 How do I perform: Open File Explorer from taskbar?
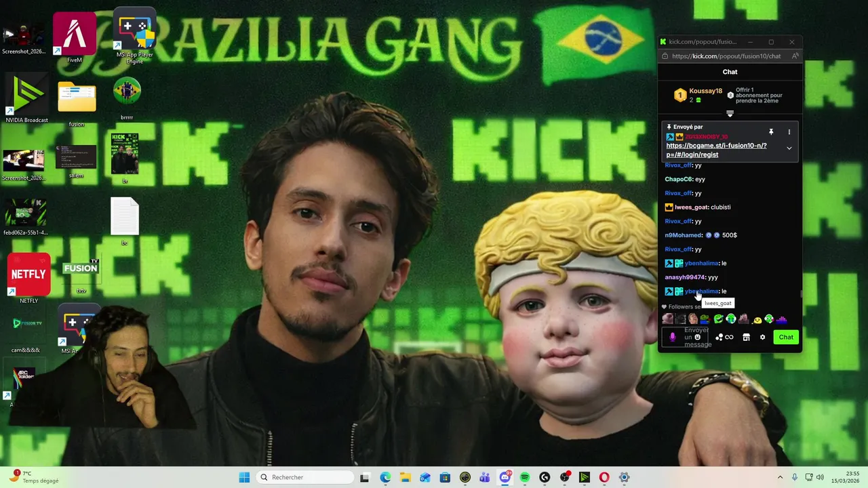405,477
